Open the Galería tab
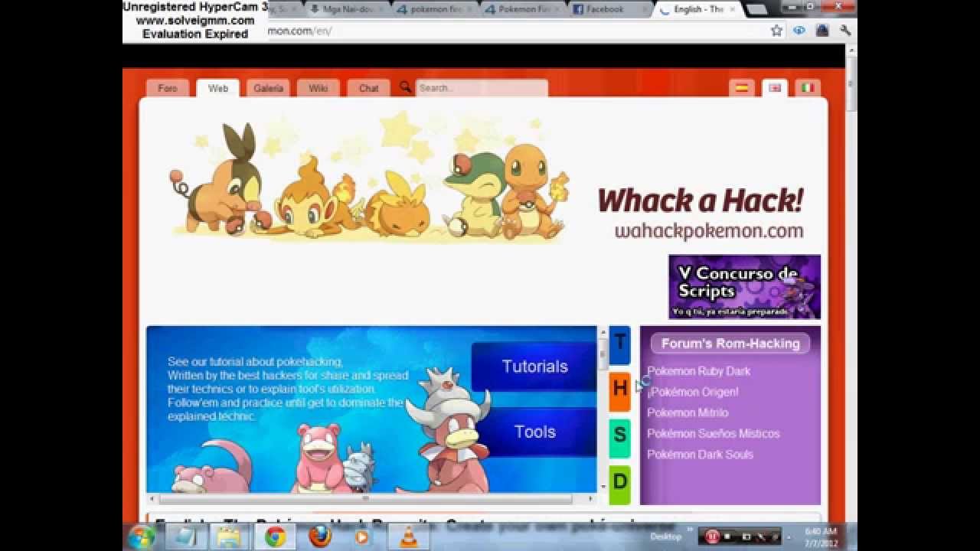 (x=268, y=88)
